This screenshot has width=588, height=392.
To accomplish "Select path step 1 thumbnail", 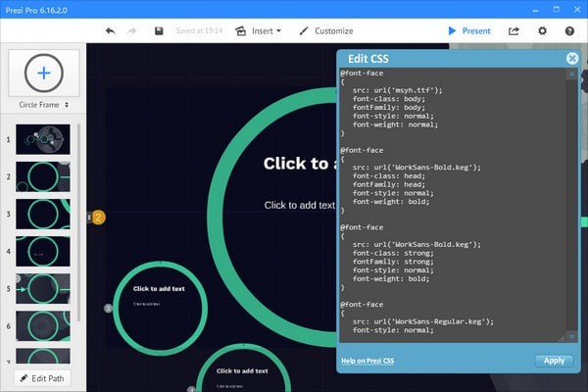I will 43,139.
